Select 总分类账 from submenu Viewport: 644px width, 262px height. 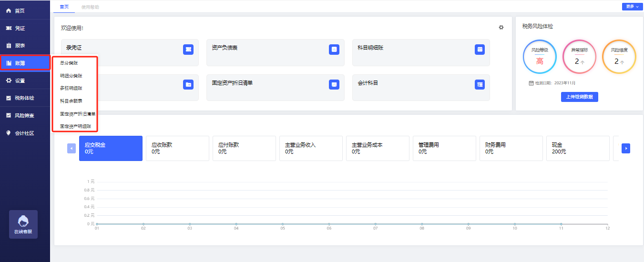click(x=69, y=63)
